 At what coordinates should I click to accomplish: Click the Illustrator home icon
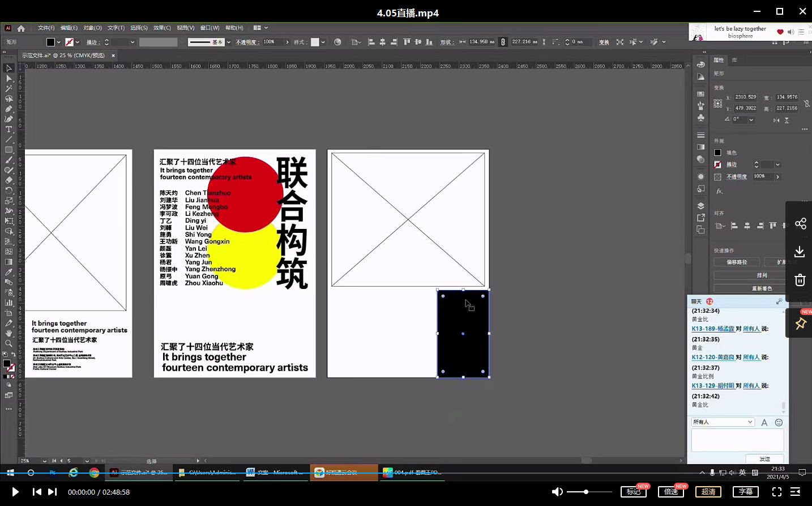(21, 28)
